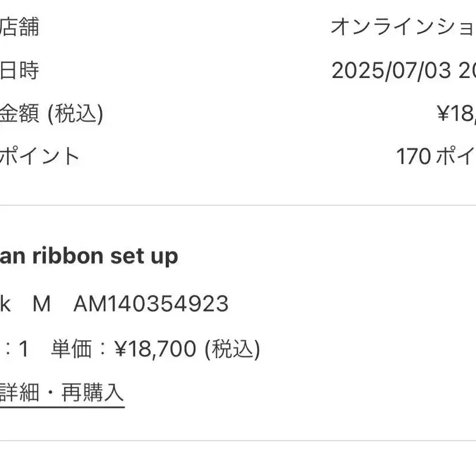Open the 詳細・再購入 link
This screenshot has height=476, width=476.
tap(62, 393)
